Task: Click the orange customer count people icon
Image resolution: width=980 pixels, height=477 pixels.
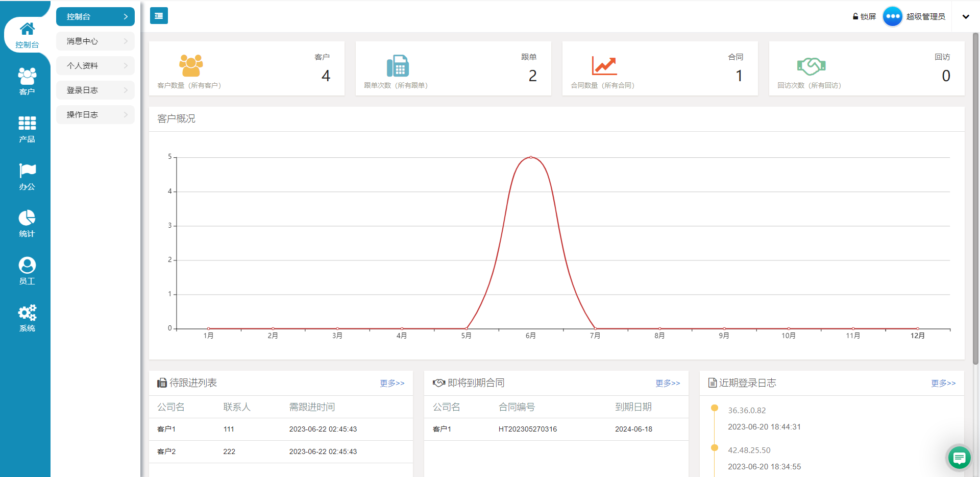Action: [x=191, y=65]
